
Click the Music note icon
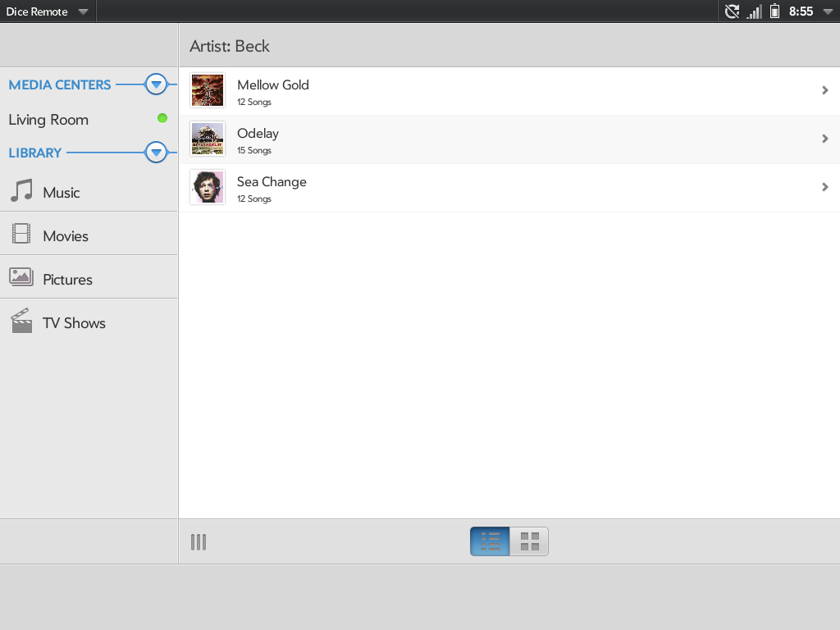pyautogui.click(x=21, y=191)
